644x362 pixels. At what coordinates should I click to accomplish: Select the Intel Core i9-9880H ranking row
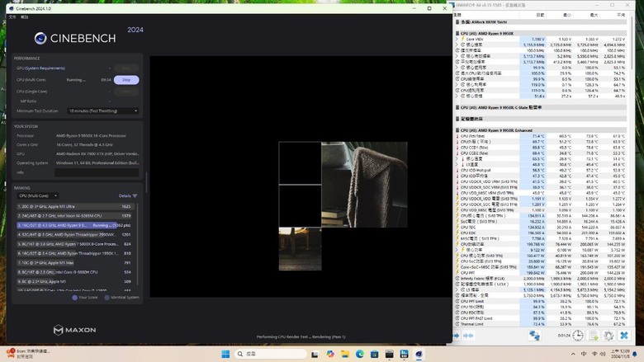(x=74, y=272)
